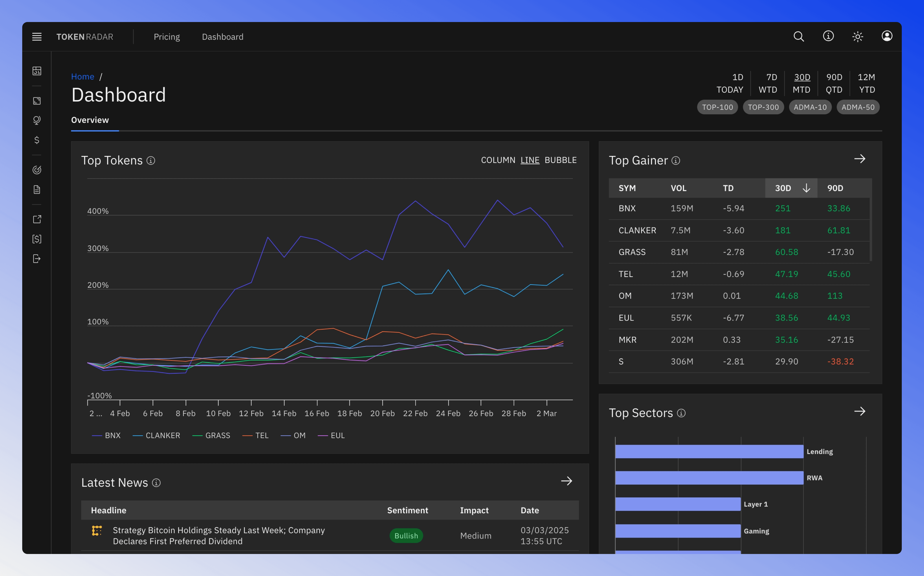Click the Latest News info icon
Viewport: 924px width, 576px height.
tap(156, 483)
